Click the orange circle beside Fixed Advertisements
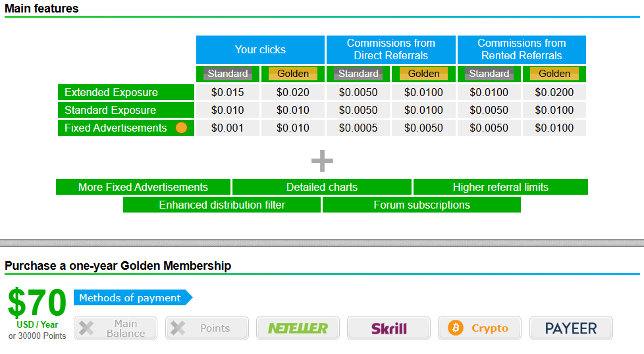The width and height of the screenshot is (644, 354). 182,128
